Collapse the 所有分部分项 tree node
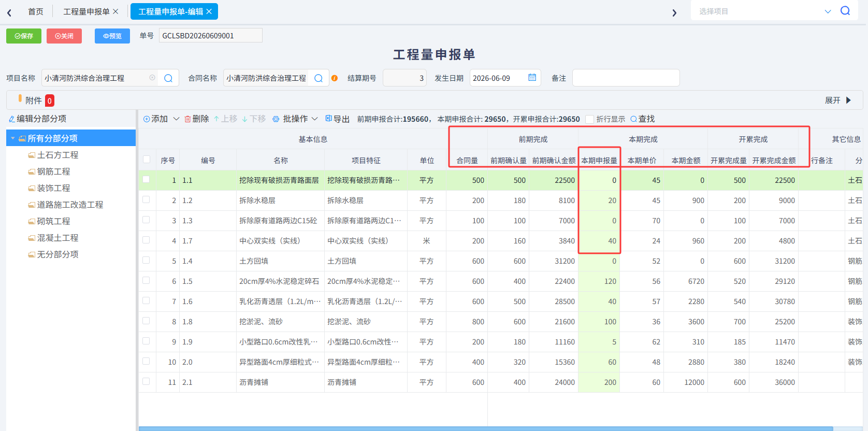 pos(12,138)
